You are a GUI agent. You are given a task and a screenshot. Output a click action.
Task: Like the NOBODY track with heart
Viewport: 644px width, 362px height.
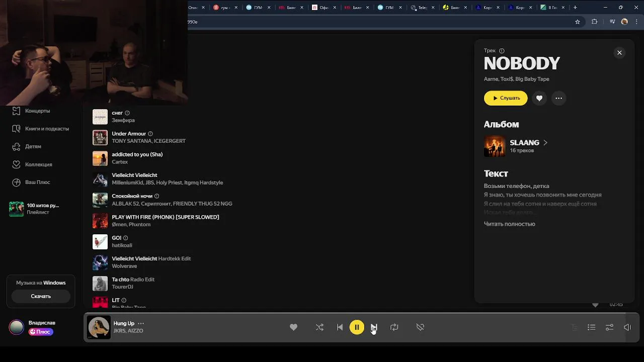pos(539,98)
